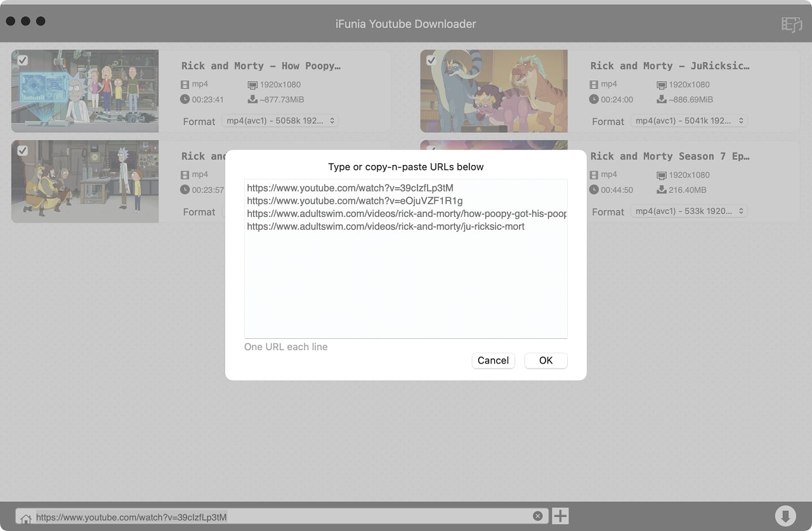The image size is (812, 531).
Task: Click the ju-ricksic-mort adultswim URL line
Action: (386, 226)
